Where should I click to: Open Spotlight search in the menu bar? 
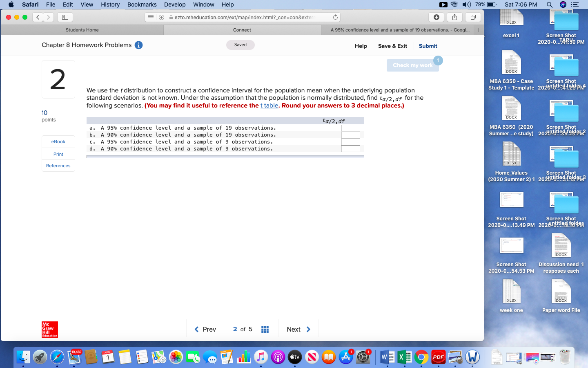[x=550, y=4]
